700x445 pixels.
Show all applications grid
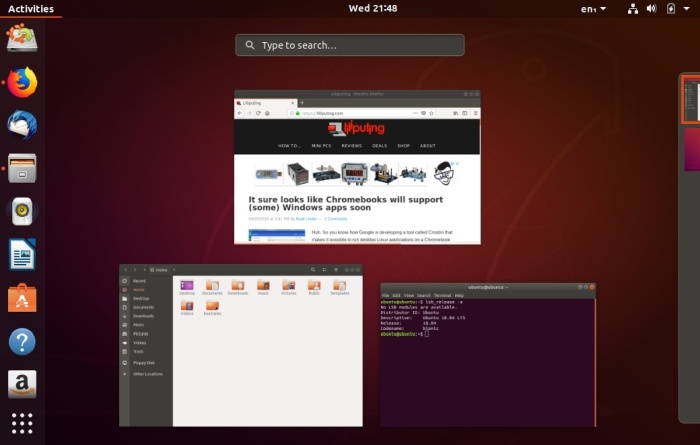point(22,423)
